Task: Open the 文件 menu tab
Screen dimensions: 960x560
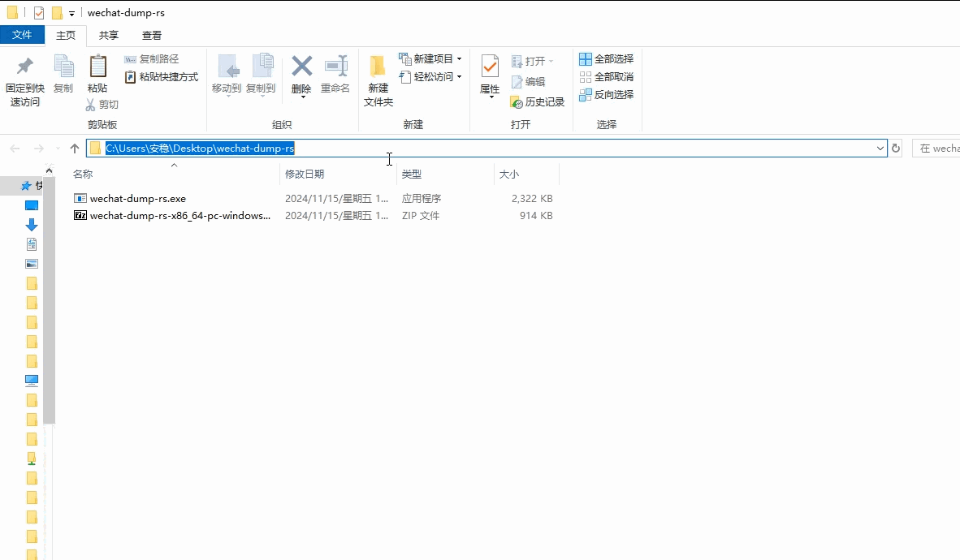Action: tap(22, 35)
